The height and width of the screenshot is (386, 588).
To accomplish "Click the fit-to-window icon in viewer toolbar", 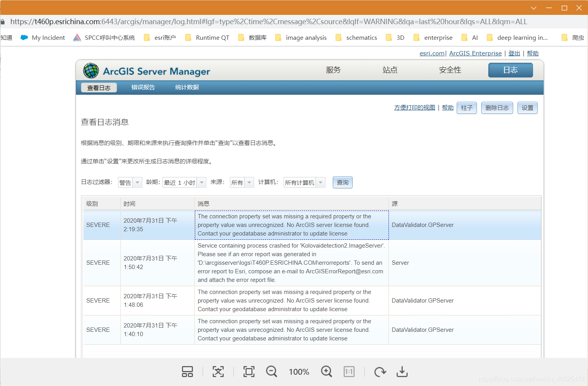I will pos(249,372).
